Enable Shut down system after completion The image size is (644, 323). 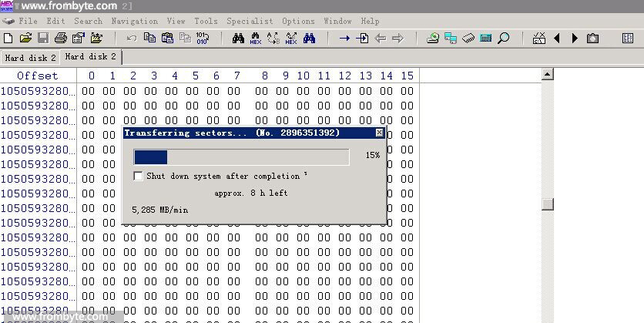coord(139,177)
